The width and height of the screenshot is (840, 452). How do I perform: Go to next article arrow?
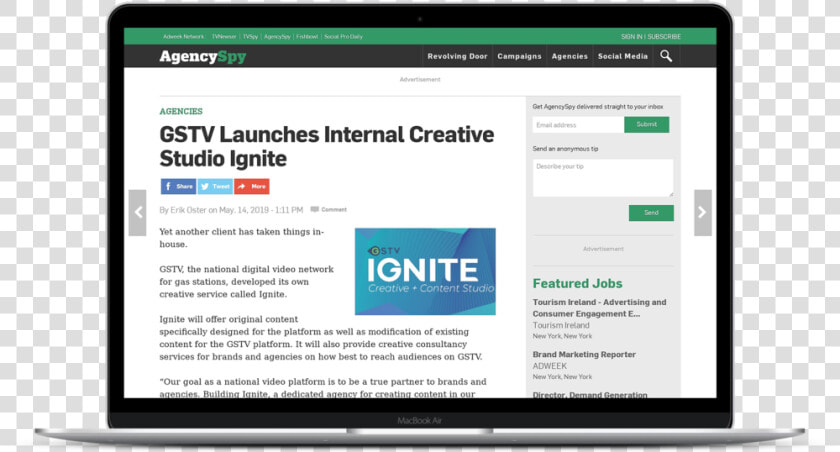pyautogui.click(x=703, y=213)
